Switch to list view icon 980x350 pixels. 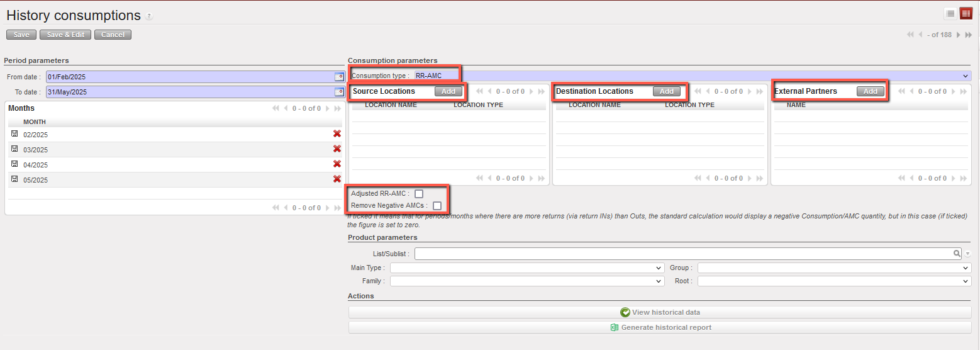pos(950,14)
